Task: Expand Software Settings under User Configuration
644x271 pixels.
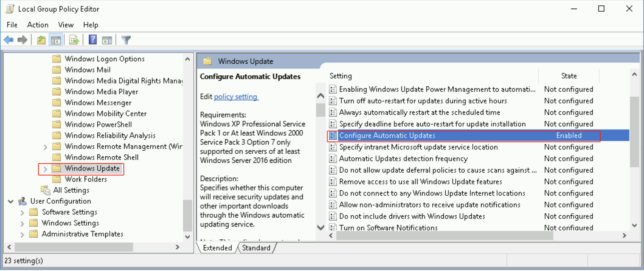Action: pos(22,212)
